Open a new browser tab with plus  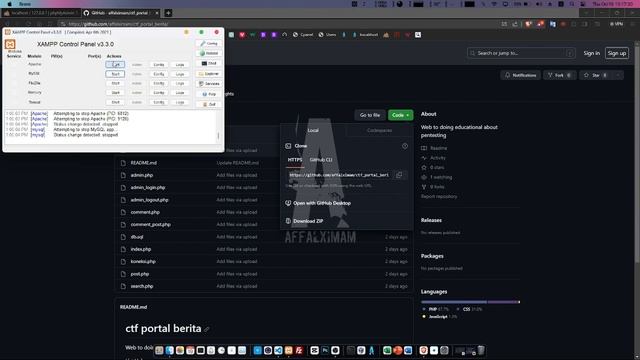(168, 13)
